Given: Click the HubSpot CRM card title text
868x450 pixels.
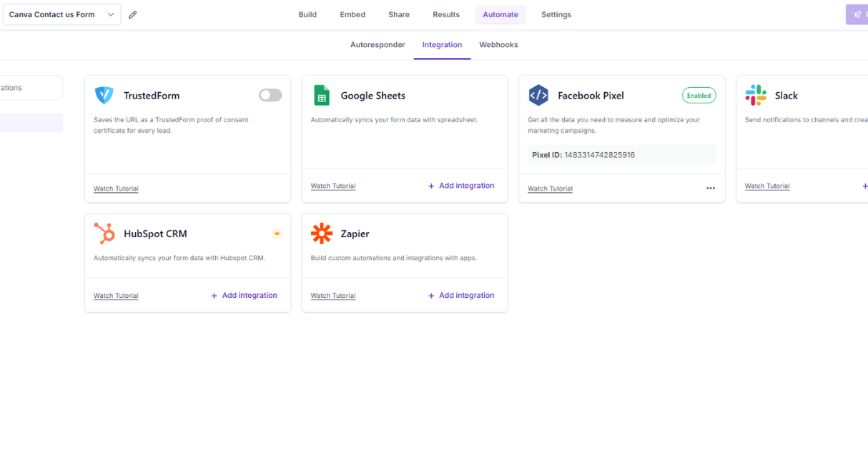Looking at the screenshot, I should point(155,234).
